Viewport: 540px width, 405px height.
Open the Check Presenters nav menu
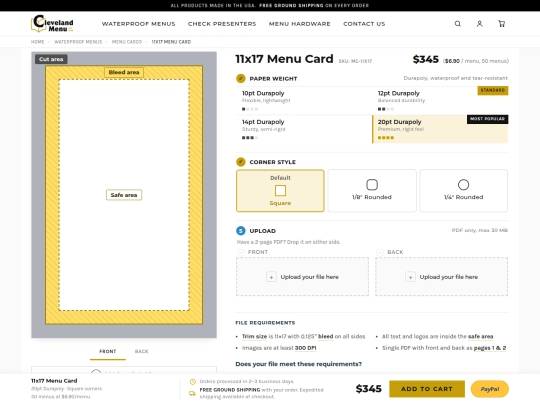coord(222,24)
